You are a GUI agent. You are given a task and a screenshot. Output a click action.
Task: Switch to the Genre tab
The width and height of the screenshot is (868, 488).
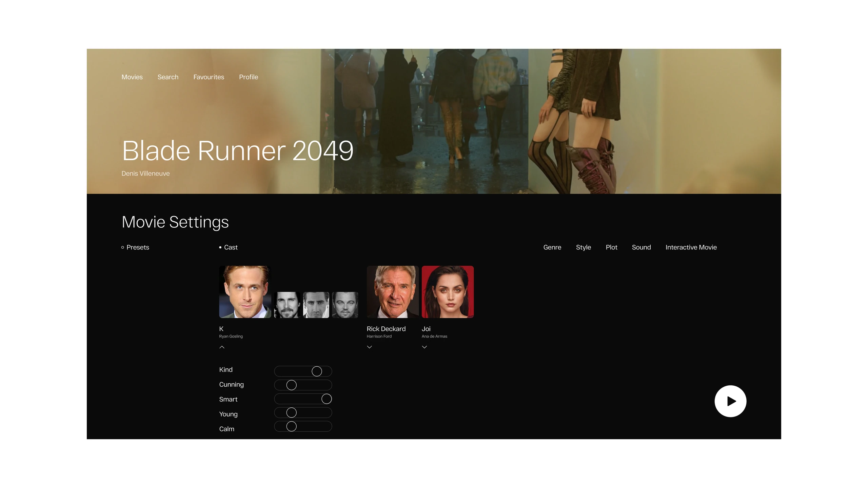[x=552, y=247]
